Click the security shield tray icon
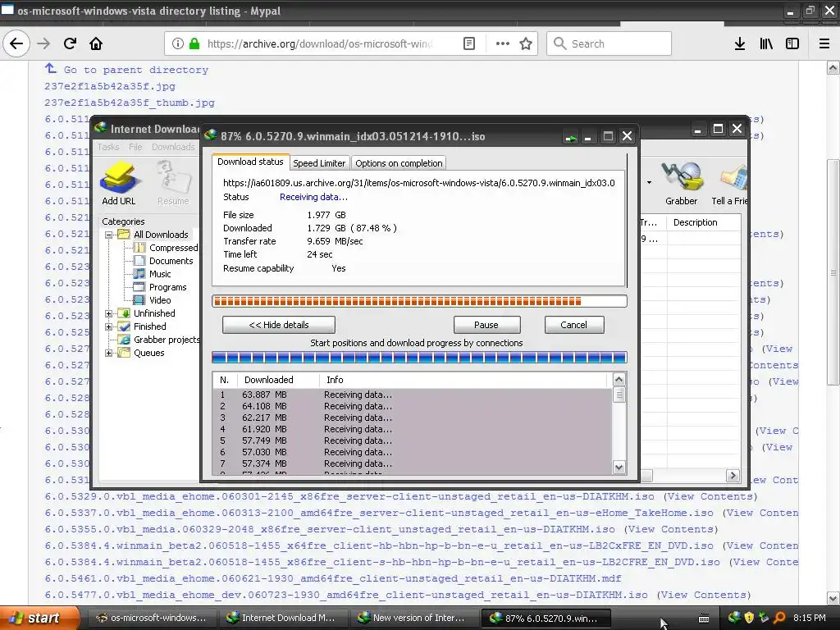840x630 pixels. [749, 618]
